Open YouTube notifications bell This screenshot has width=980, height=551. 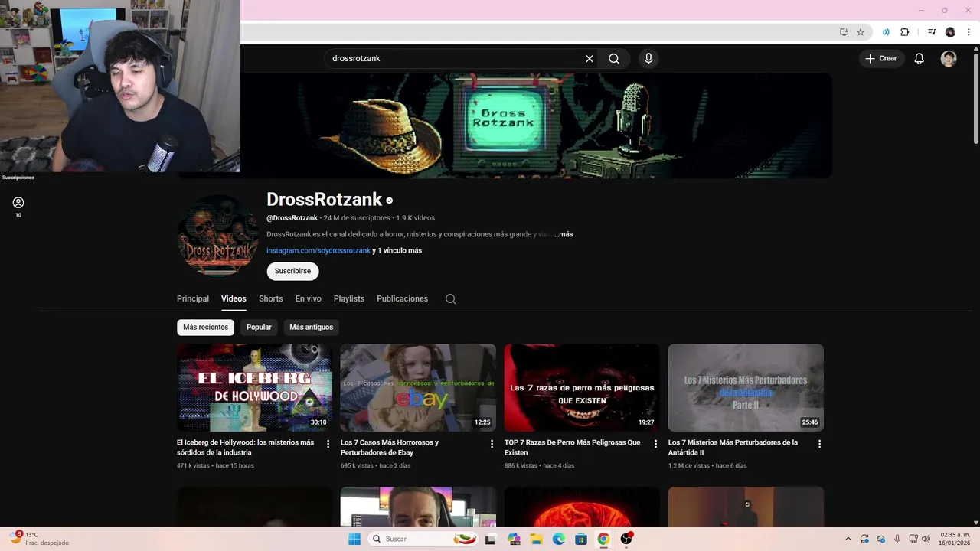(x=920, y=58)
